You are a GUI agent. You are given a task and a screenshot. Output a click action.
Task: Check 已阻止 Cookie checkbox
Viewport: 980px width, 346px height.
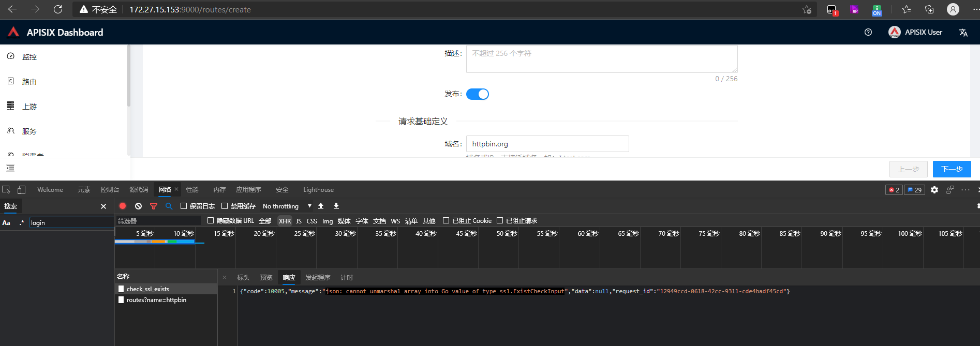tap(446, 220)
